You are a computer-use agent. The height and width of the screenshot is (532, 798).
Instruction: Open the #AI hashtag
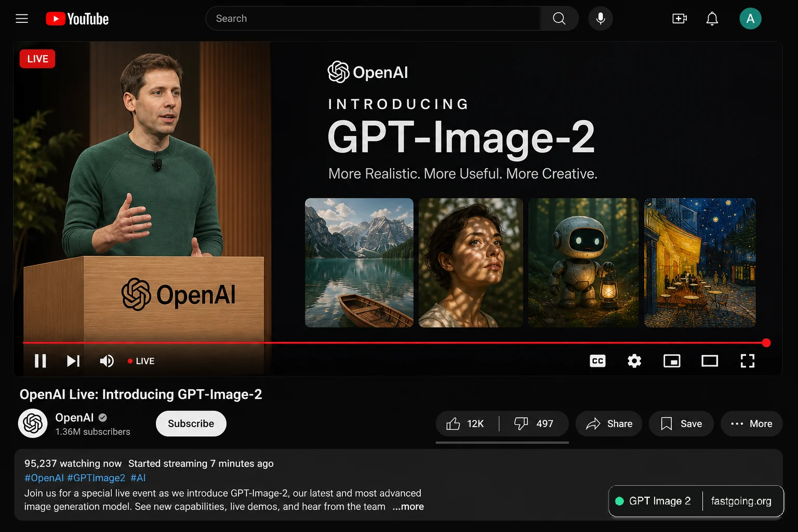click(138, 478)
